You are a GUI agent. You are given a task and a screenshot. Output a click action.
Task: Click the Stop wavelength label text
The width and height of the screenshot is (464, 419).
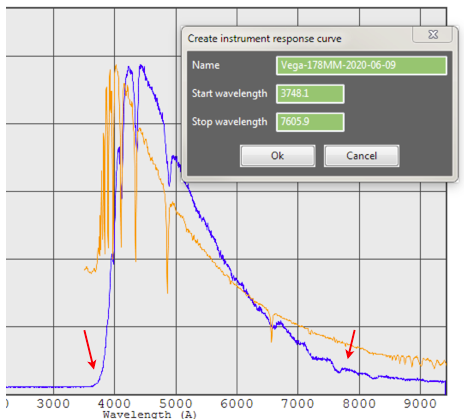tap(229, 122)
